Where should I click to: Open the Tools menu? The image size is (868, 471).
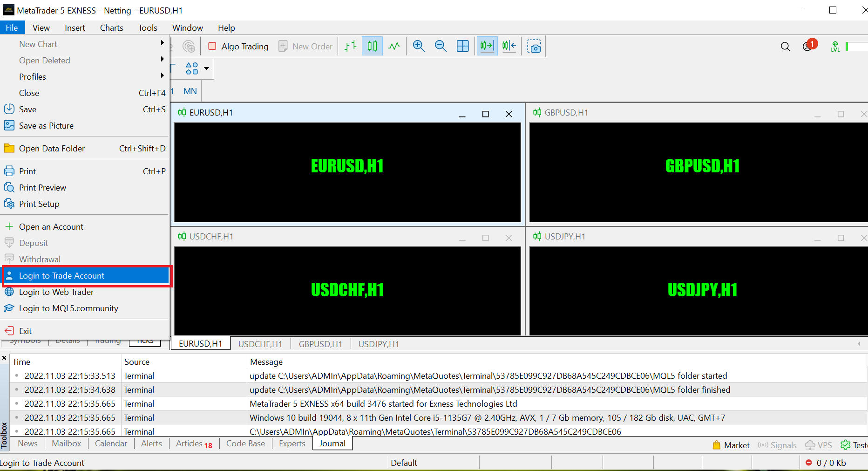point(148,27)
